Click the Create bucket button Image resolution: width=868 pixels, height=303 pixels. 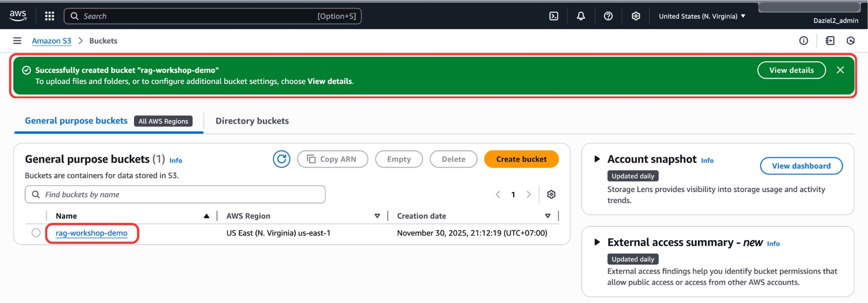pos(521,159)
